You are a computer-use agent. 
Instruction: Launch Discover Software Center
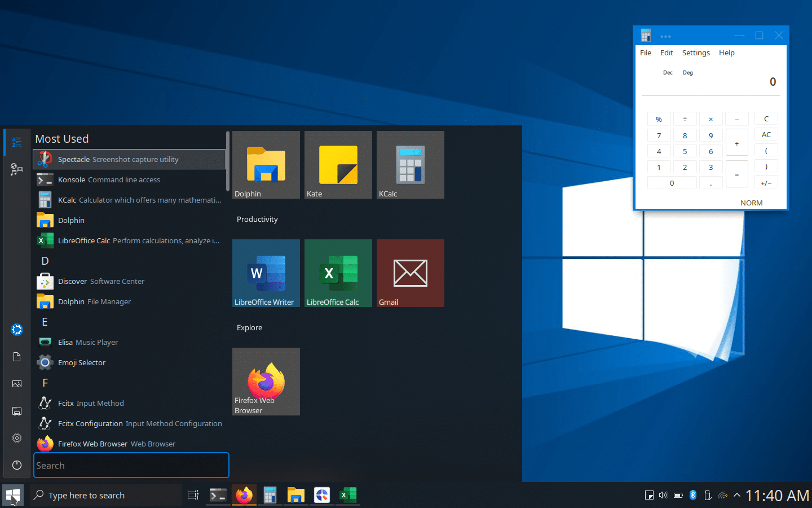(x=129, y=281)
